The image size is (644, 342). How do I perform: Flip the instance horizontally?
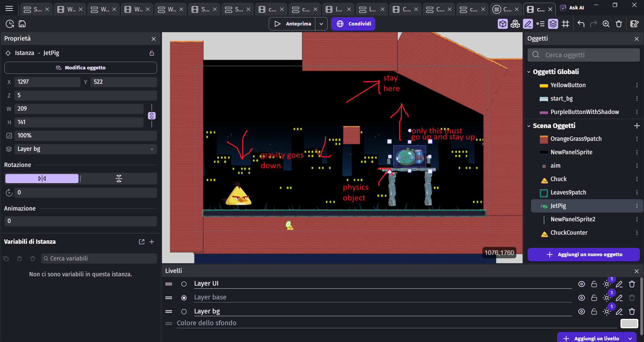(x=42, y=179)
